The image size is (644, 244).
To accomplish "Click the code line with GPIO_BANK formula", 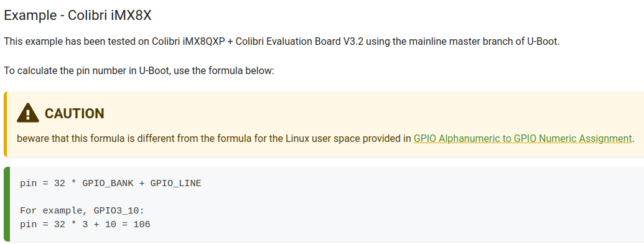I will [111, 183].
